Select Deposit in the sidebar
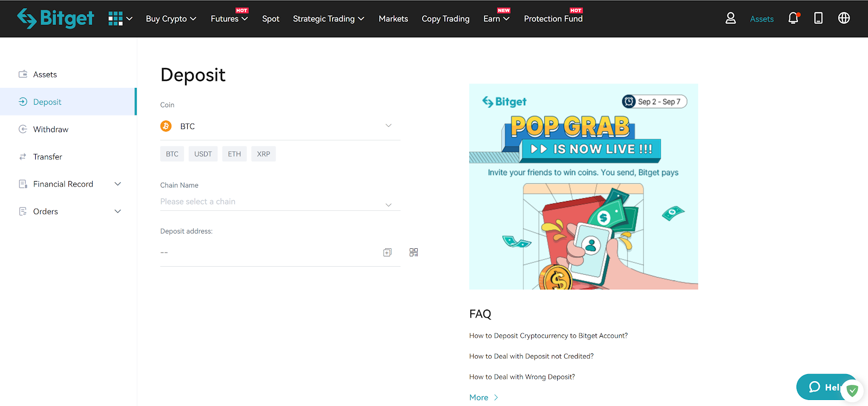This screenshot has width=868, height=406. [x=68, y=101]
